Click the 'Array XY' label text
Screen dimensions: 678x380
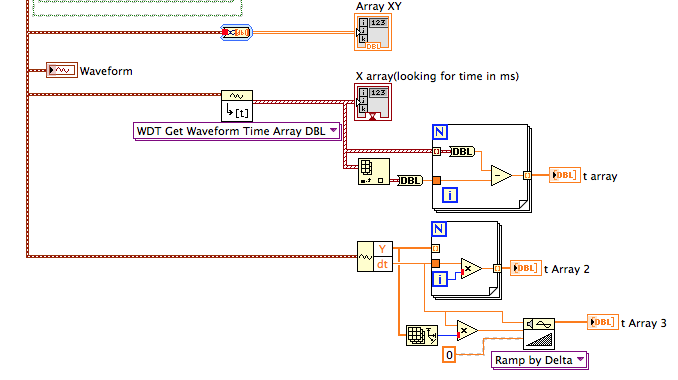coord(379,6)
